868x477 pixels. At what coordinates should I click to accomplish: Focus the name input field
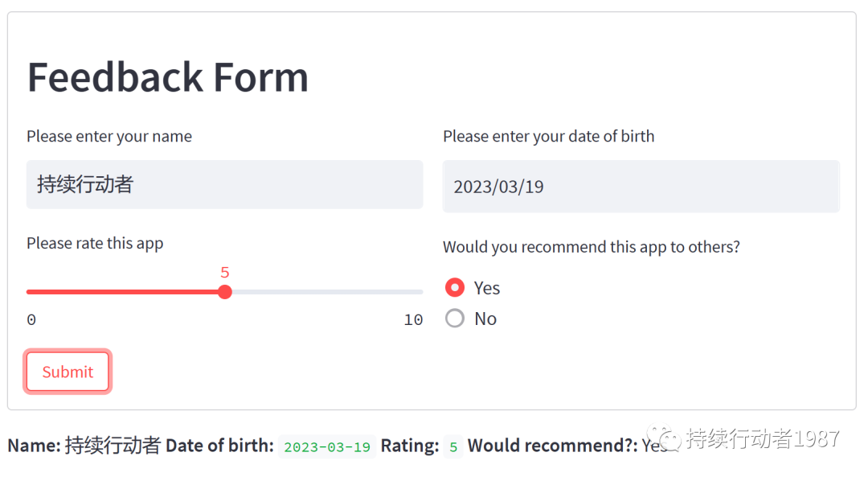[224, 185]
